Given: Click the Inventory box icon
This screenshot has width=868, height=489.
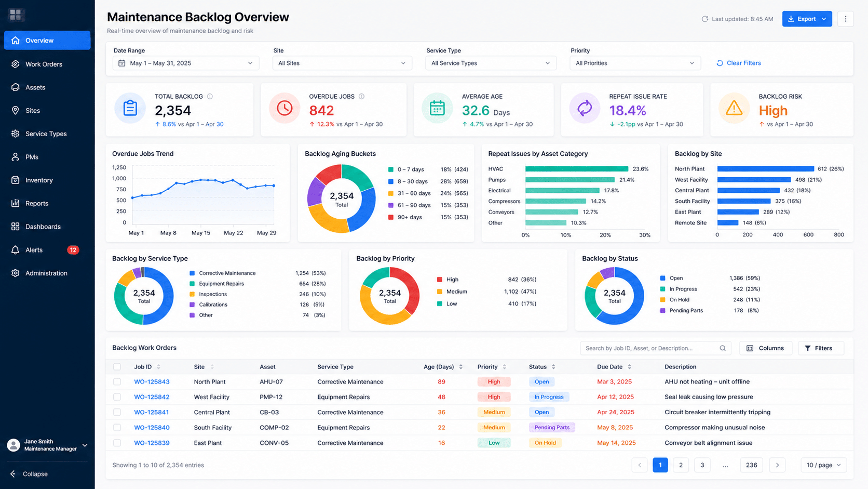Looking at the screenshot, I should click(x=16, y=180).
